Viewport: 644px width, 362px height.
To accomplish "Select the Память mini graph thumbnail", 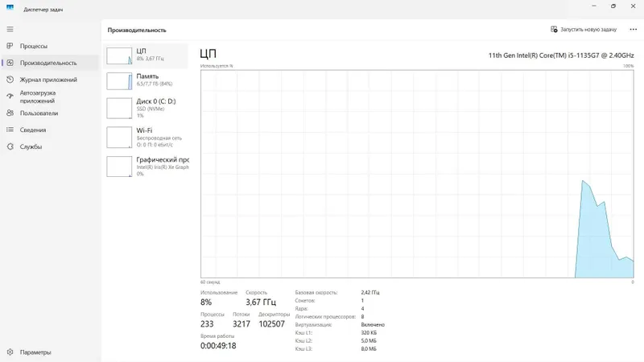I will (x=119, y=81).
